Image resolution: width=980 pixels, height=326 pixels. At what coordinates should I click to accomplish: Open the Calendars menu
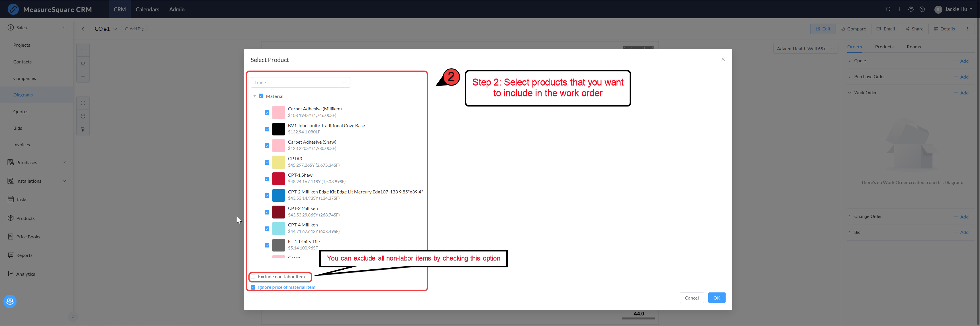click(147, 9)
